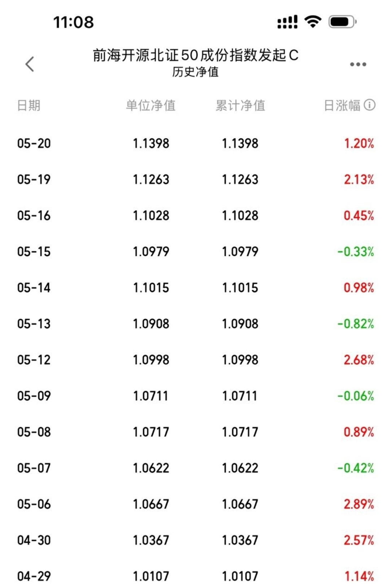The width and height of the screenshot is (390, 588).
Task: Open the 04-30 history row
Action: coord(195,540)
